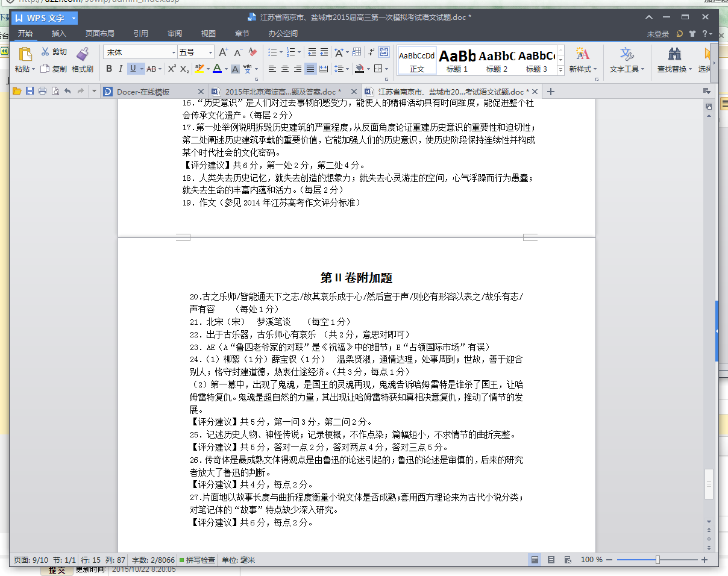Apply superscript formatting

point(172,69)
